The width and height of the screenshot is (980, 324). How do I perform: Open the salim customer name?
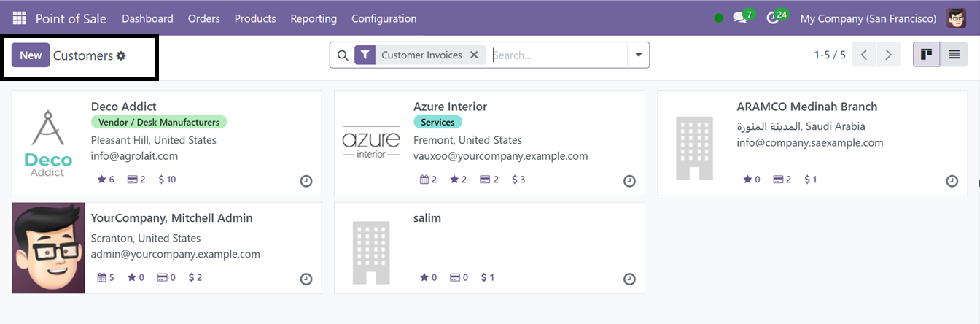tap(427, 217)
